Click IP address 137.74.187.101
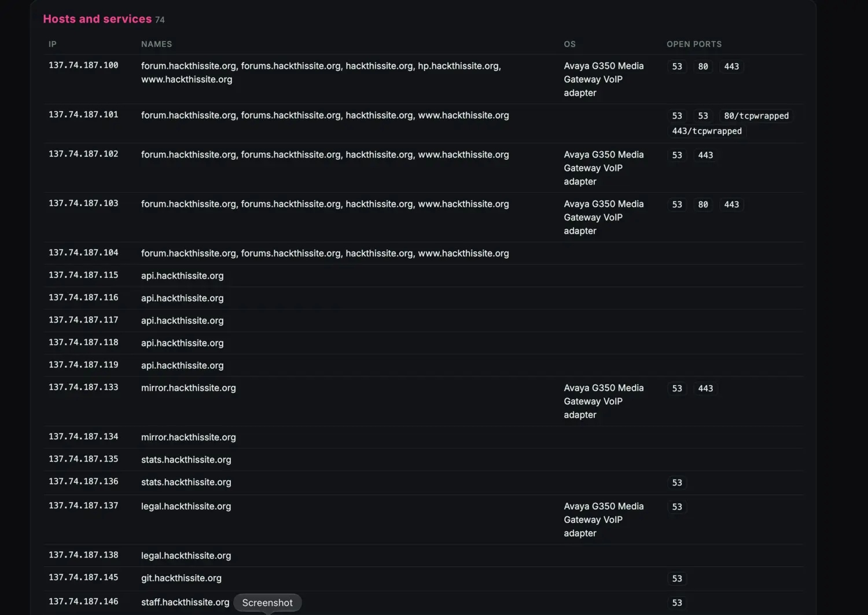 [83, 115]
